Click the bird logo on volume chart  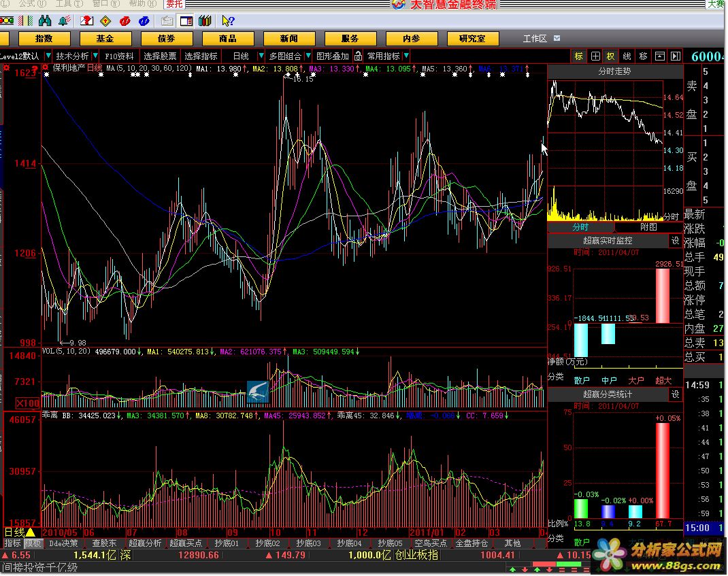[x=258, y=392]
